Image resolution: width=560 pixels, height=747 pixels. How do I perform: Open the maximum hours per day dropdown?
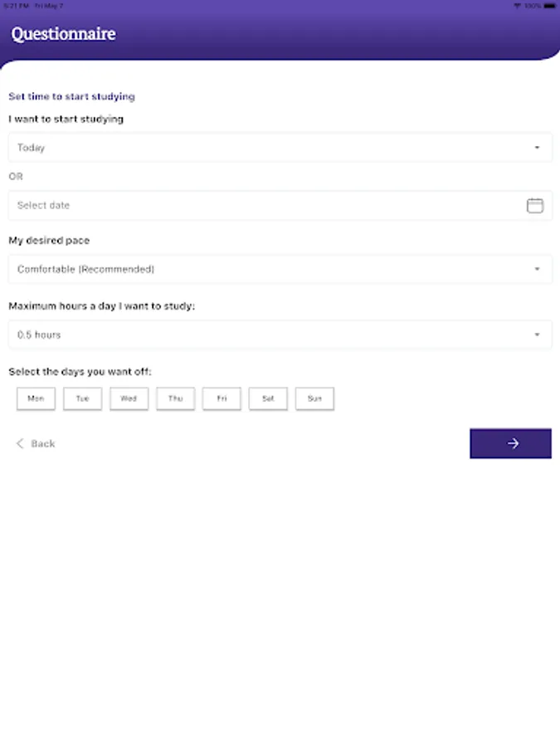click(x=280, y=335)
